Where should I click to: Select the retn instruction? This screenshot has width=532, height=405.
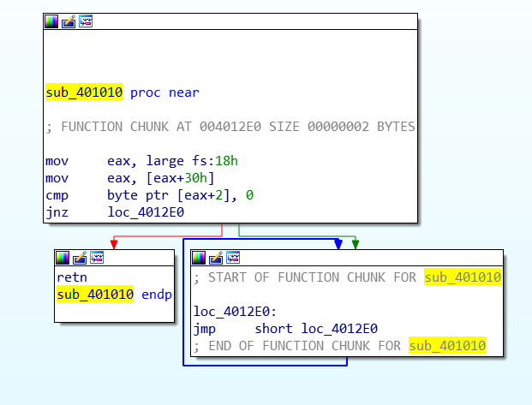click(x=71, y=277)
